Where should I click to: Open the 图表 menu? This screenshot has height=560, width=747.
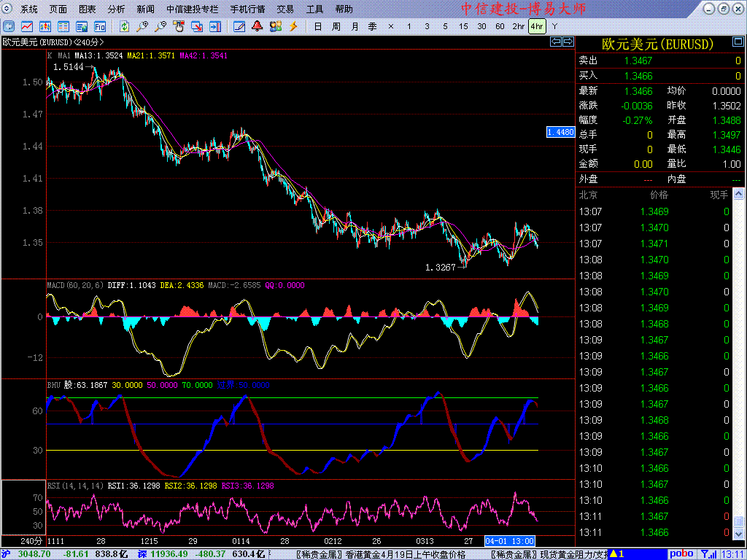88,9
